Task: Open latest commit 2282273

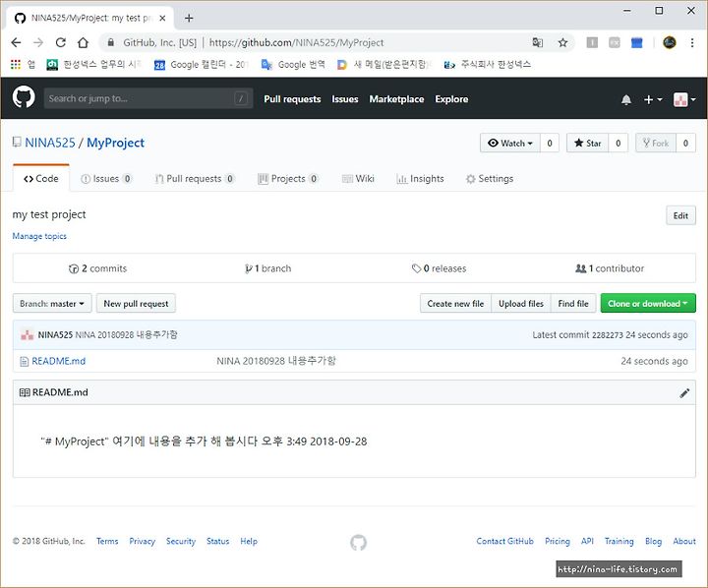Action: click(x=607, y=334)
